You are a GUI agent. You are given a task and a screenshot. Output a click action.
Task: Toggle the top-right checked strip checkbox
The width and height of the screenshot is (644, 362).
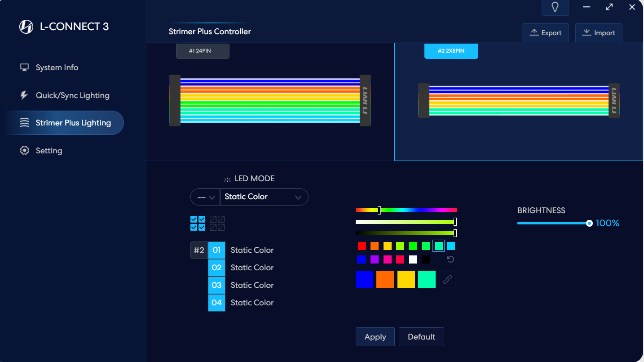(x=202, y=219)
